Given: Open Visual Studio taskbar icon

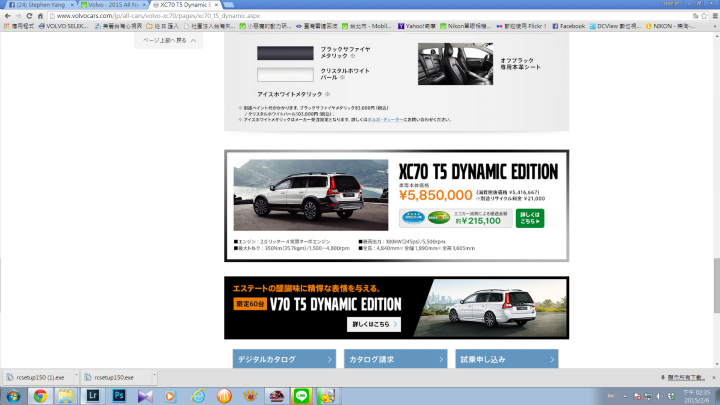Looking at the screenshot, I should coord(145,396).
